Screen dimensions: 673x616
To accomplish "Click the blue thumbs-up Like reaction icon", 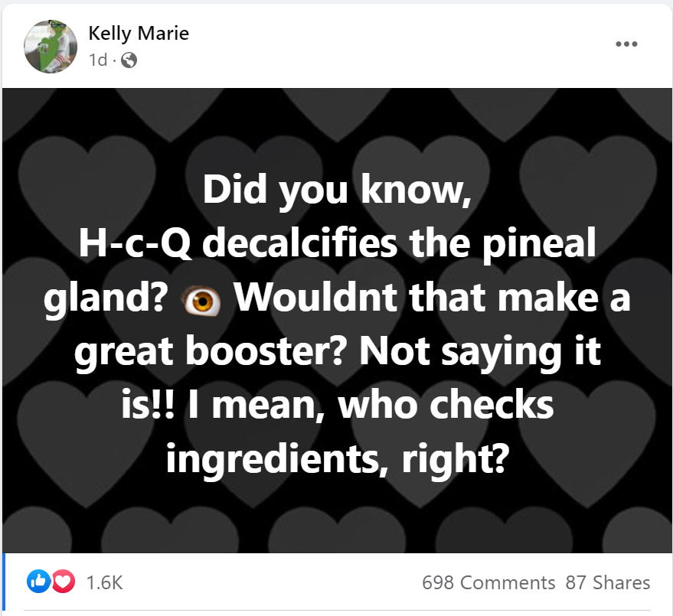I will click(x=37, y=582).
